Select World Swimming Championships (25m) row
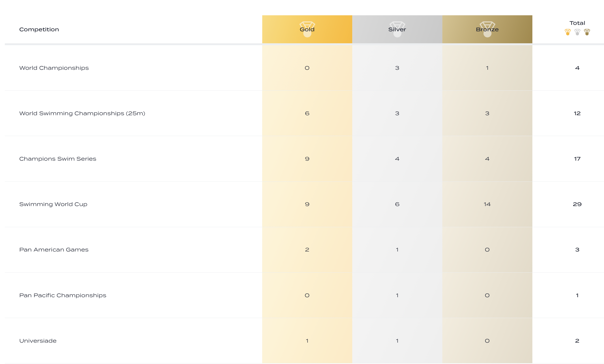The image size is (604, 364). point(82,113)
